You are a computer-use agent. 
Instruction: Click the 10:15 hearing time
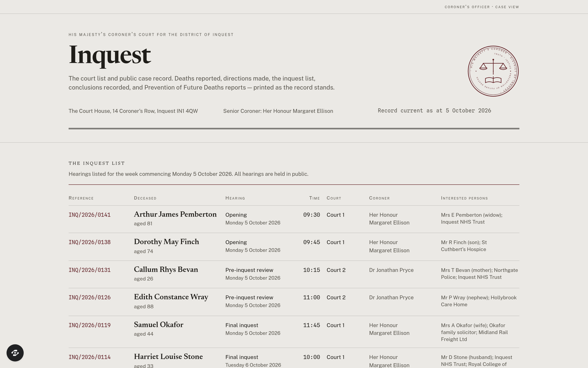[312, 270]
